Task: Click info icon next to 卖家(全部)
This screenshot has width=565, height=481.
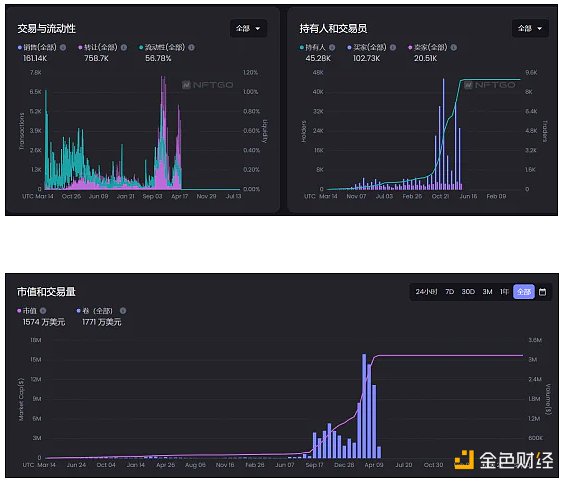Action: click(x=454, y=47)
